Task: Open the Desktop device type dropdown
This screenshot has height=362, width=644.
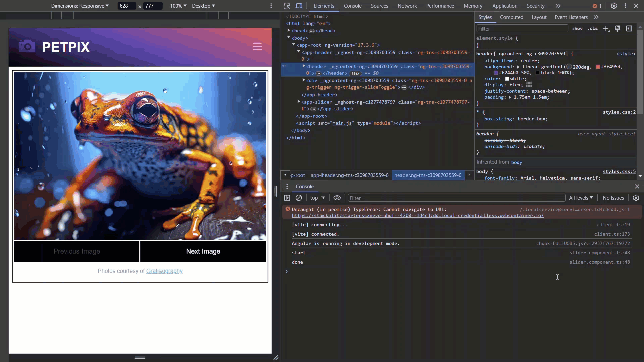Action: pyautogui.click(x=203, y=6)
